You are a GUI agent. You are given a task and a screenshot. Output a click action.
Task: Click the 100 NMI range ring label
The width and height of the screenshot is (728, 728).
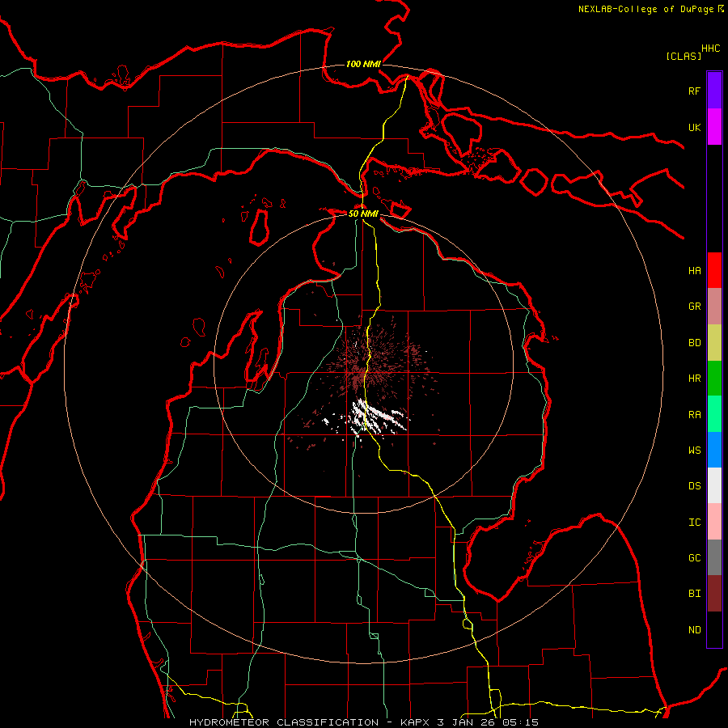click(363, 64)
